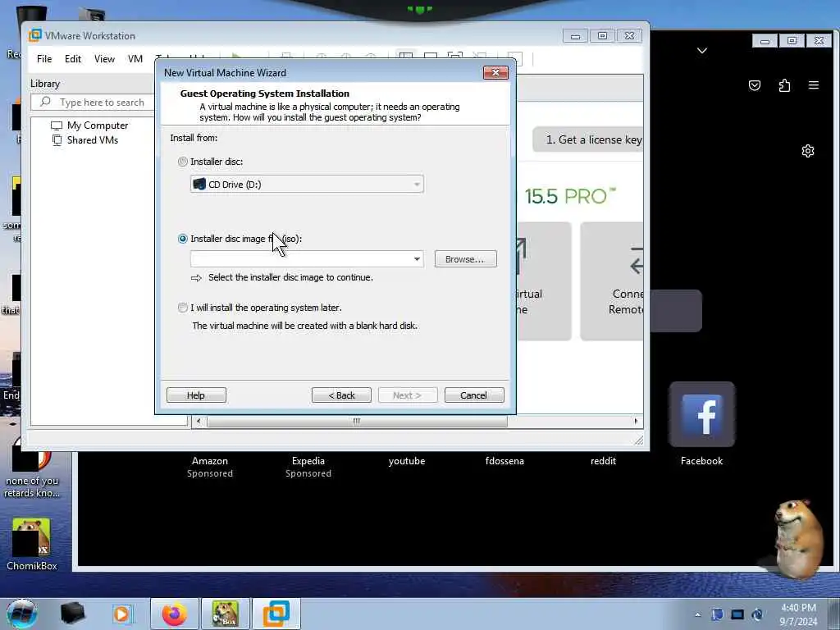Image resolution: width=840 pixels, height=630 pixels.
Task: Open the File menu in VMware
Action: 44,59
